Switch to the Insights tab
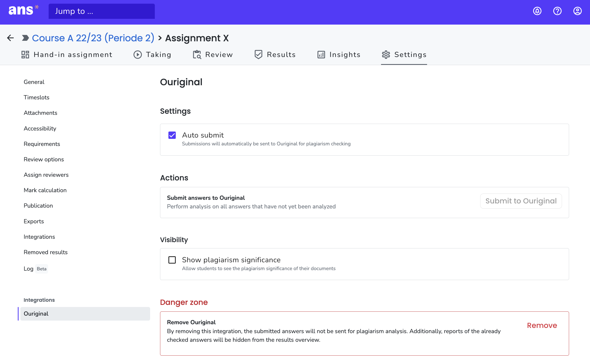This screenshot has height=364, width=590. [x=339, y=54]
